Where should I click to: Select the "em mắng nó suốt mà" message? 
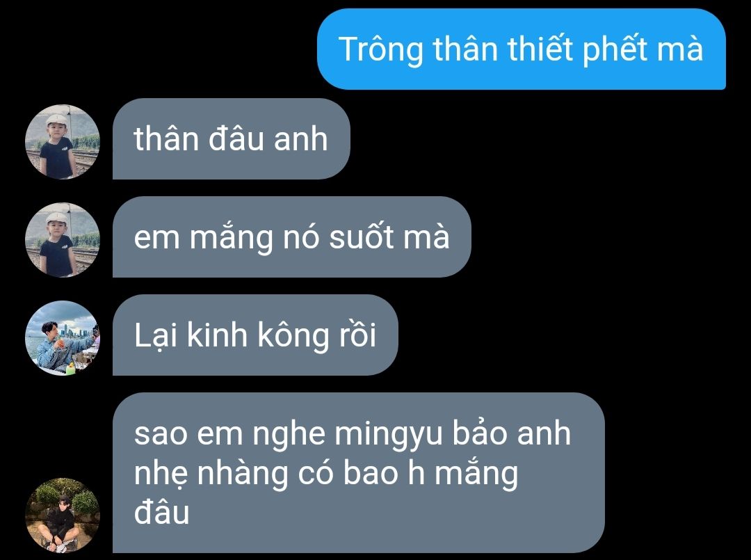click(x=291, y=237)
